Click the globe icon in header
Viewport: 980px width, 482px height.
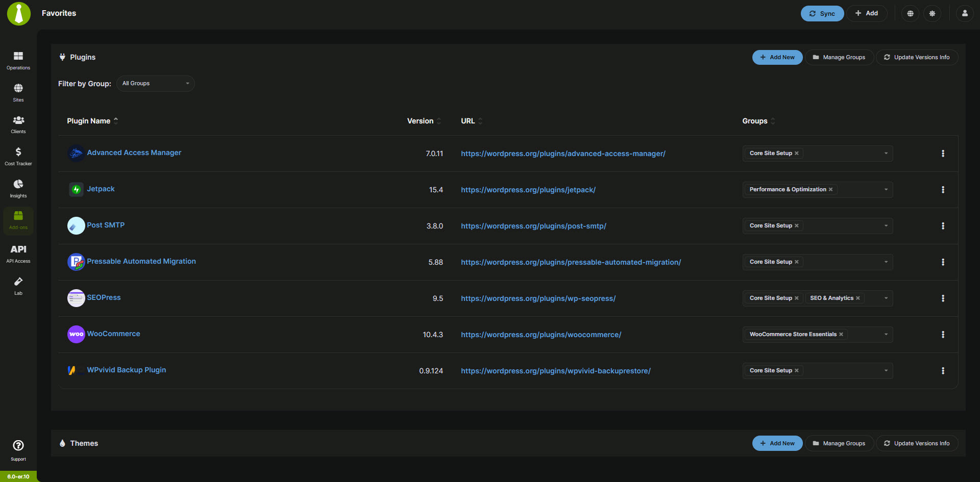click(x=910, y=13)
